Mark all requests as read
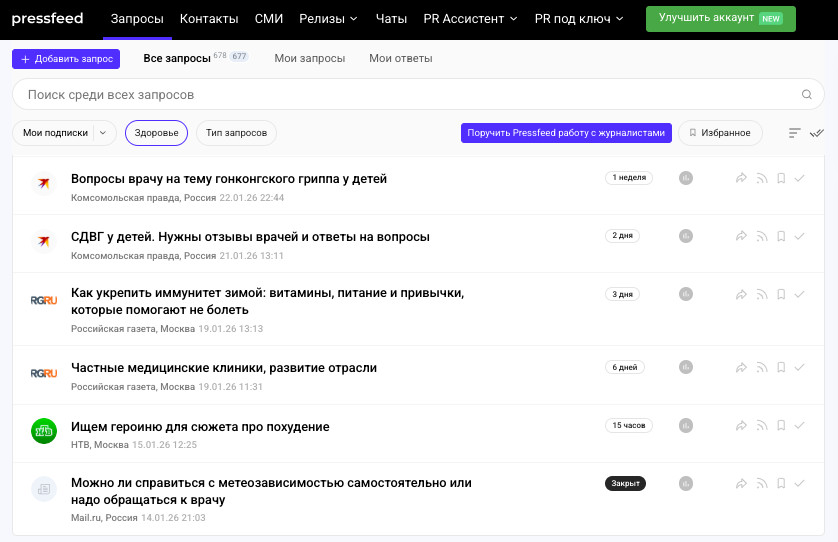Image resolution: width=838 pixels, height=542 pixels. 817,133
